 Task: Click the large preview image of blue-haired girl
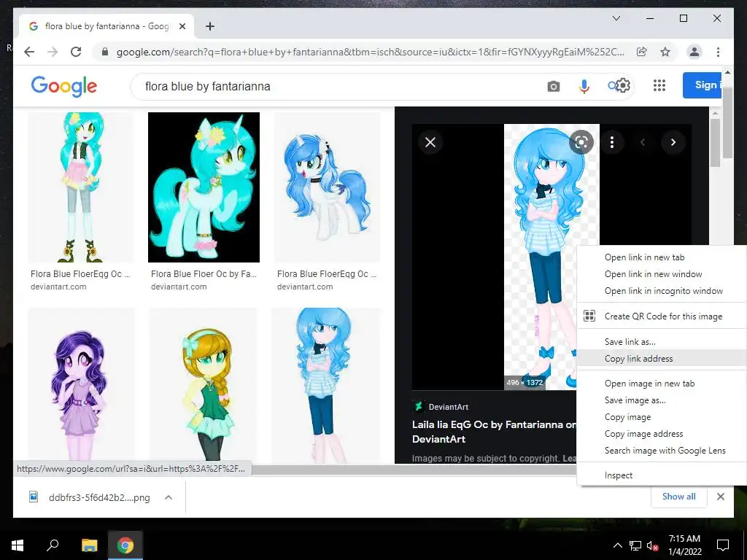click(551, 257)
